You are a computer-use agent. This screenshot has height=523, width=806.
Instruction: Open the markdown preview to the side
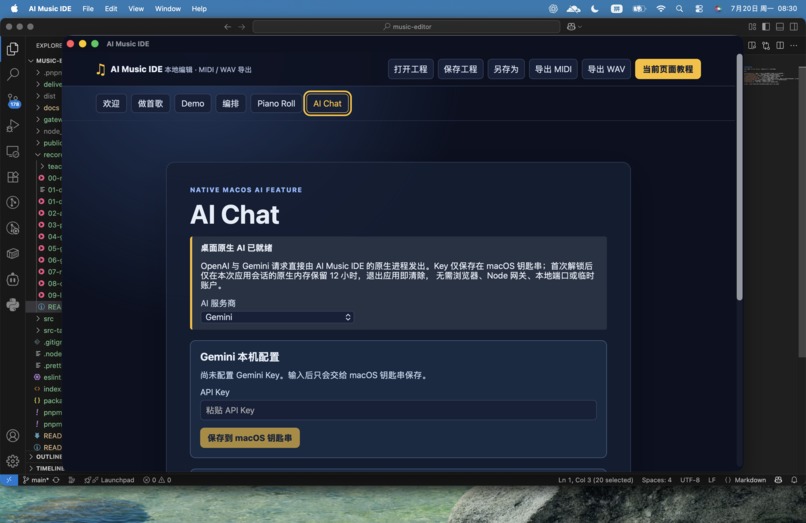(x=752, y=46)
